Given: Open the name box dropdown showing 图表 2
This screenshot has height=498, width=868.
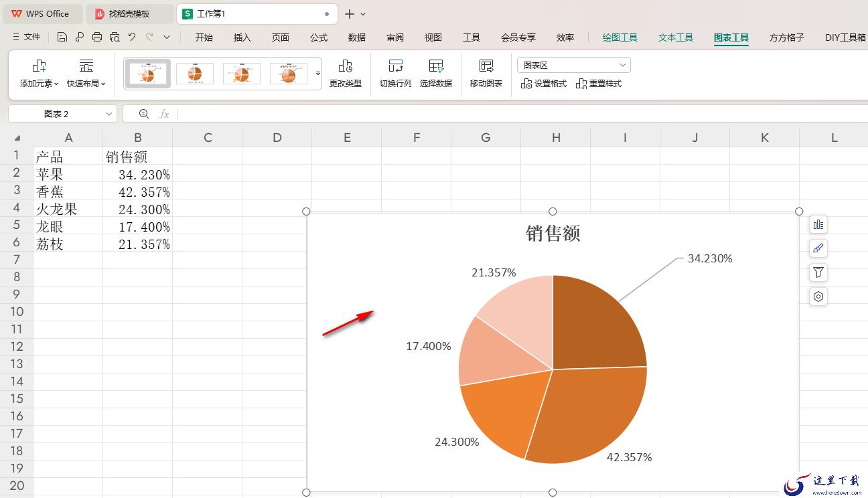Looking at the screenshot, I should coord(109,114).
